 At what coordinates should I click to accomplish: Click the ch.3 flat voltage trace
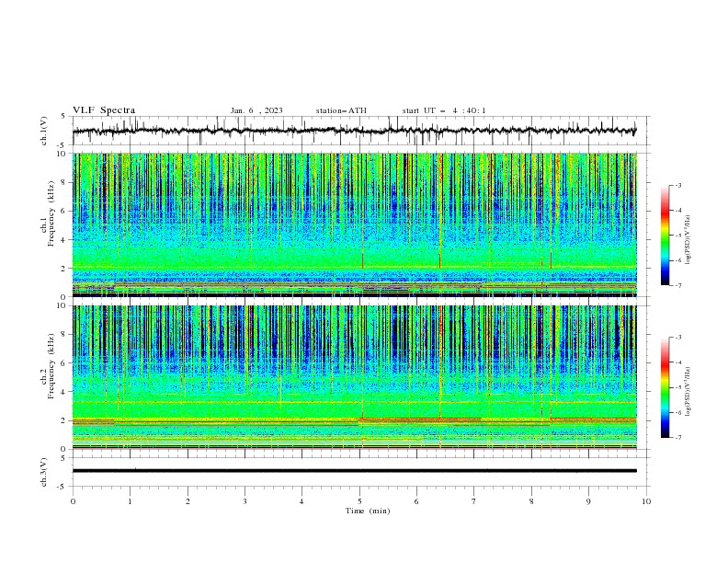point(355,471)
